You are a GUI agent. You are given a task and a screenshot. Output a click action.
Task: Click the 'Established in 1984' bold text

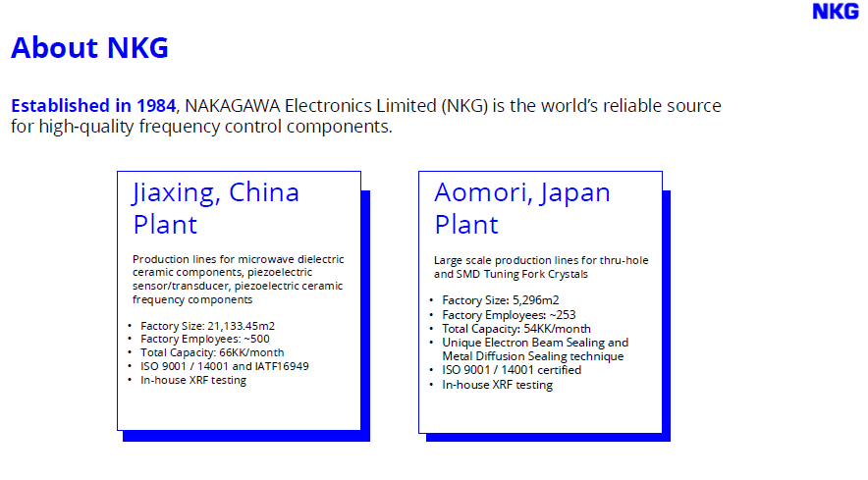(93, 105)
